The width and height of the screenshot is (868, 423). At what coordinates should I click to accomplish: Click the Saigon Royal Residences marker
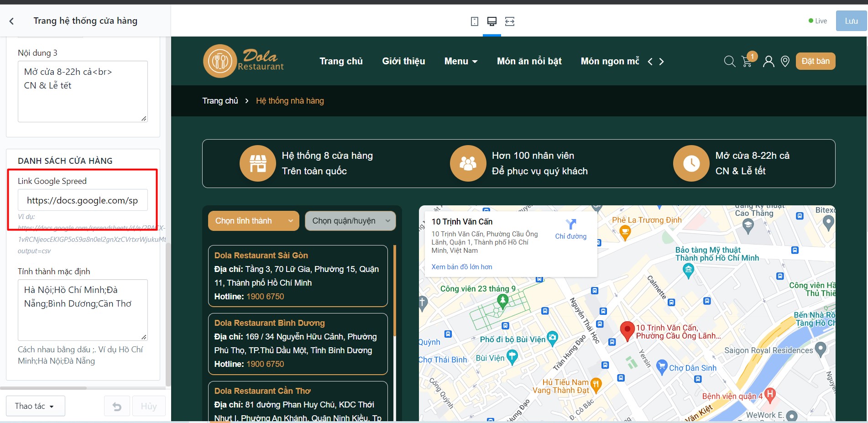click(x=821, y=349)
